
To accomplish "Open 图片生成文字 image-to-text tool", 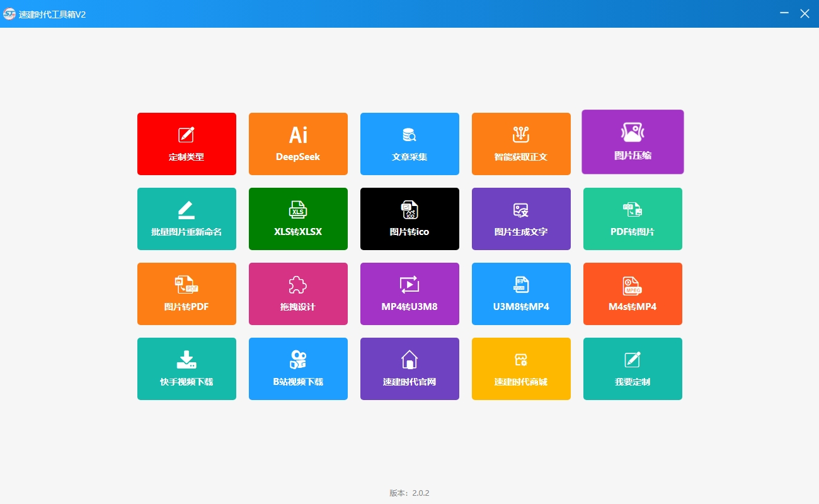I will click(521, 219).
